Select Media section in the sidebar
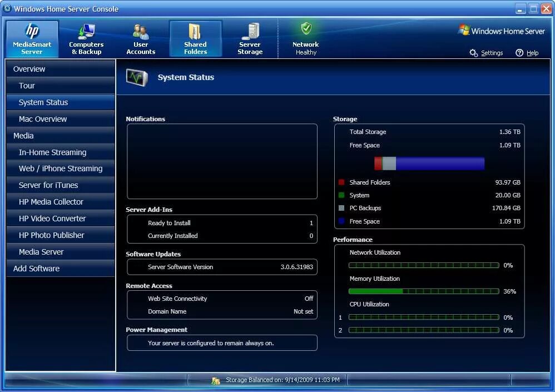This screenshot has width=555, height=392. (61, 136)
